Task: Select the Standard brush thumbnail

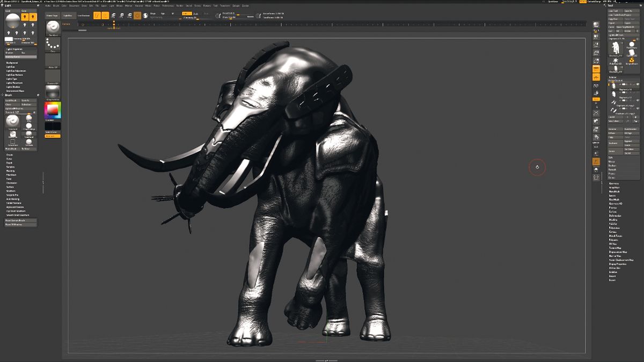Action: pos(13,122)
